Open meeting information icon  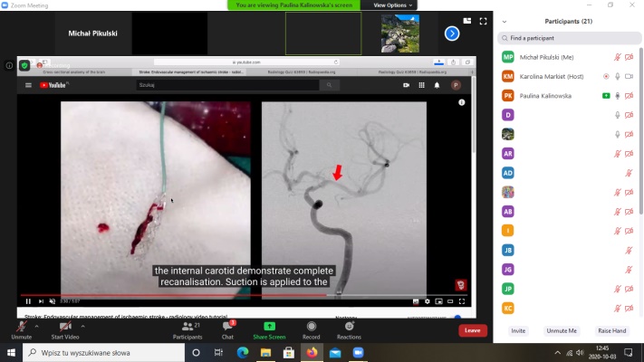(9, 65)
